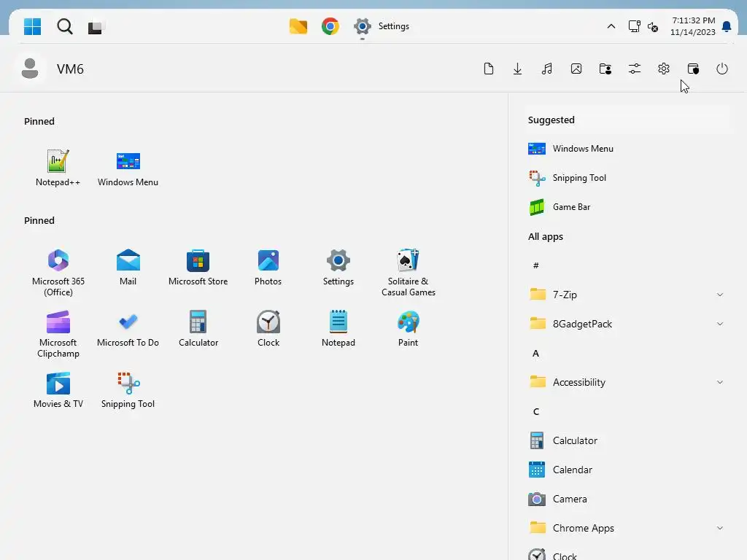Open the notifications bell

point(727,26)
